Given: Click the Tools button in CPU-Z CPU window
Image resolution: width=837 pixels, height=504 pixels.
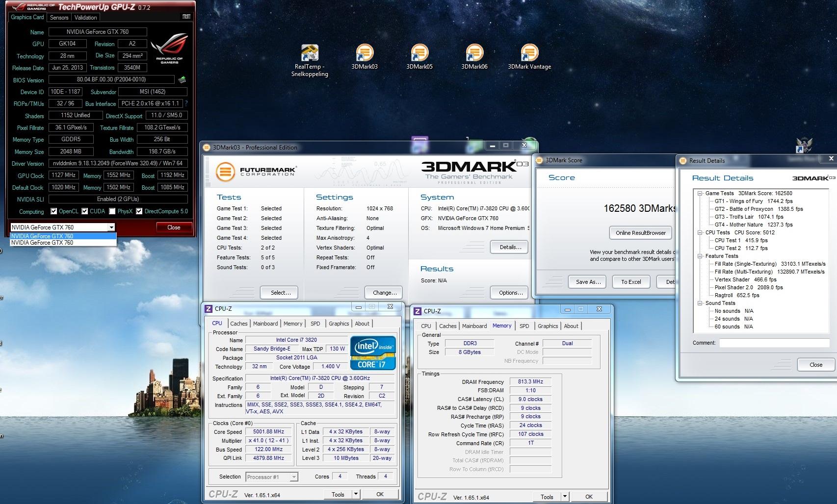Looking at the screenshot, I should [x=338, y=494].
